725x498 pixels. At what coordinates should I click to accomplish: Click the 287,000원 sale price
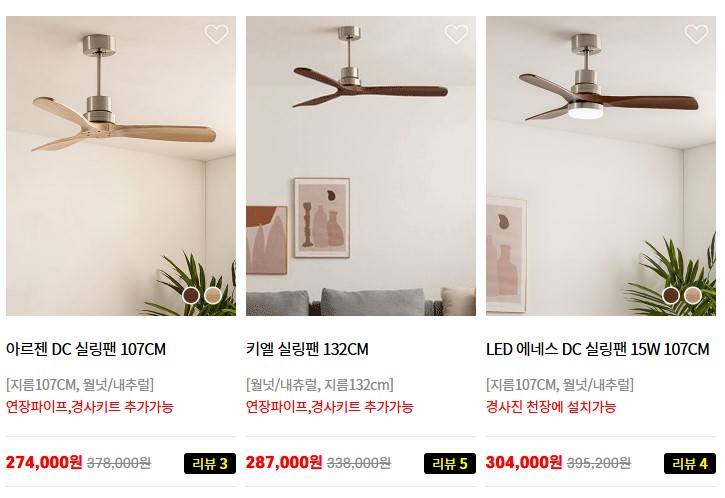tap(284, 462)
